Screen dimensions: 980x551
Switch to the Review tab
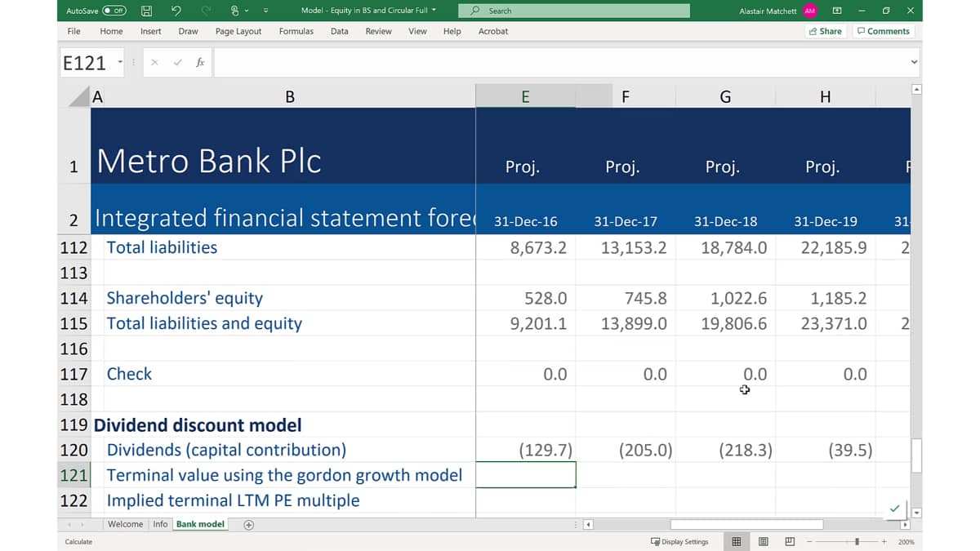378,31
